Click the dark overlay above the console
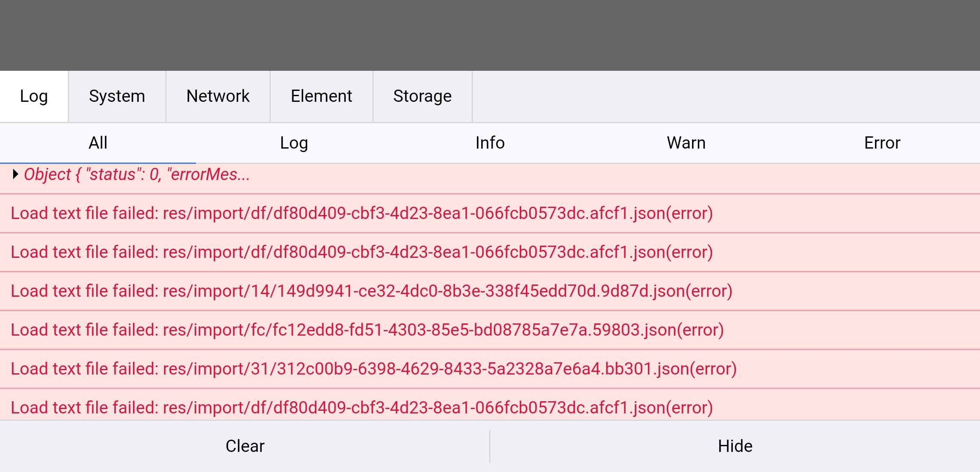The width and height of the screenshot is (980, 472). tap(490, 35)
